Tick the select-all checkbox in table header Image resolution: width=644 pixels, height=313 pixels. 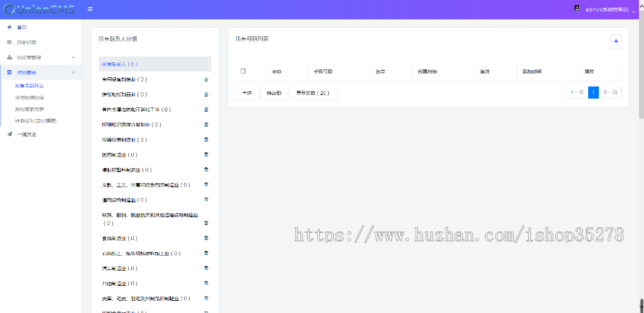click(x=243, y=71)
